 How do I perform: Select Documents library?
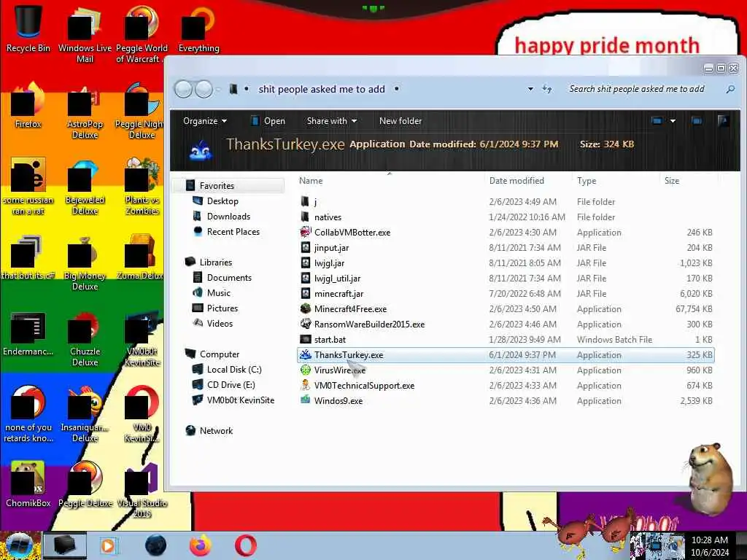229,277
